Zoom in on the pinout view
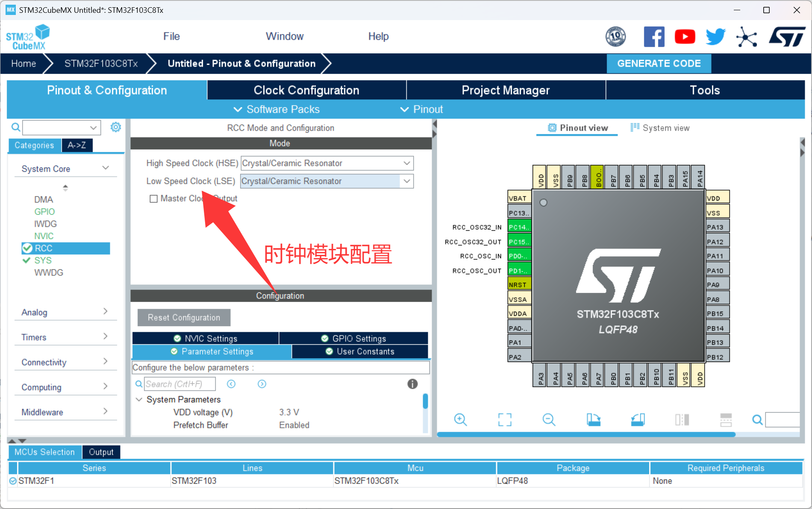The height and width of the screenshot is (509, 812). (460, 420)
